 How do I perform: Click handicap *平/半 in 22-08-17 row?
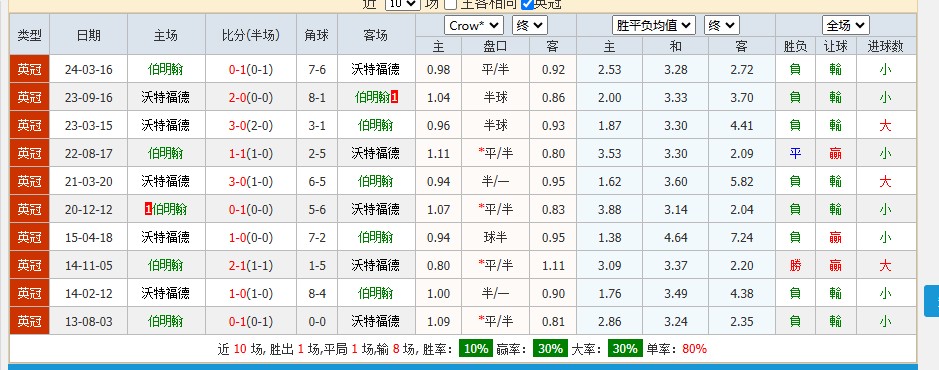495,153
